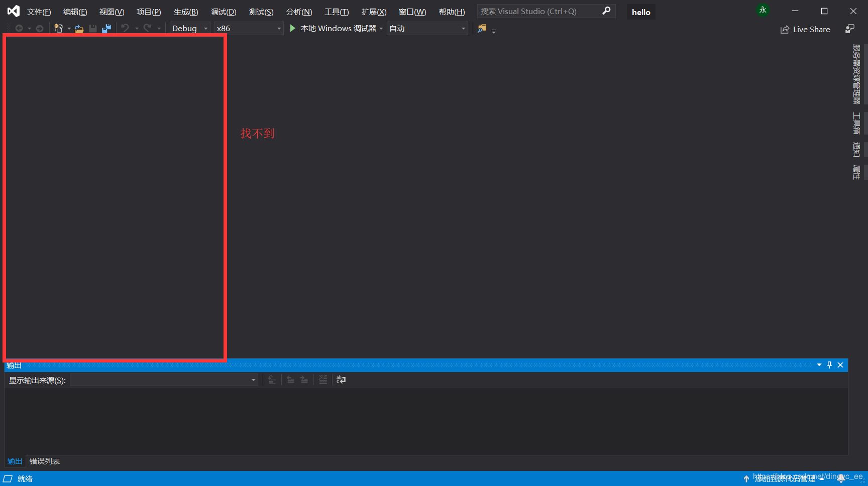Open the 帮助(H) menu
The width and height of the screenshot is (868, 486).
tap(452, 12)
